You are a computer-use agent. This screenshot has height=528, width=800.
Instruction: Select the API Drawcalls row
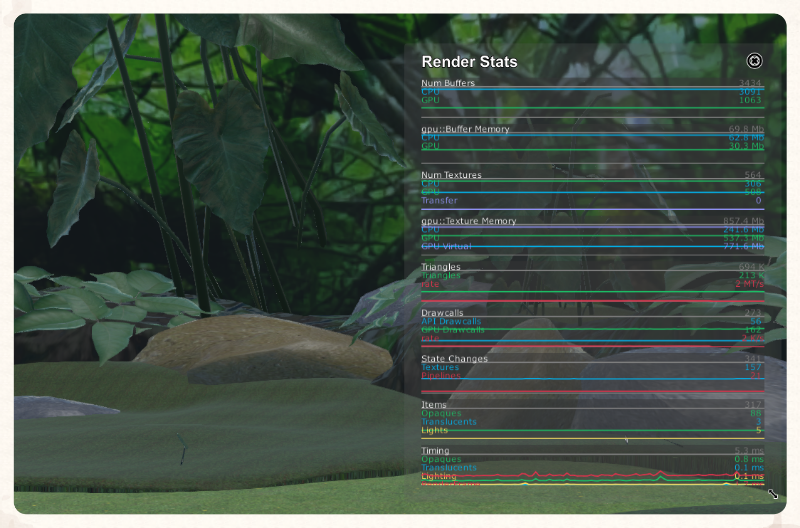click(452, 321)
